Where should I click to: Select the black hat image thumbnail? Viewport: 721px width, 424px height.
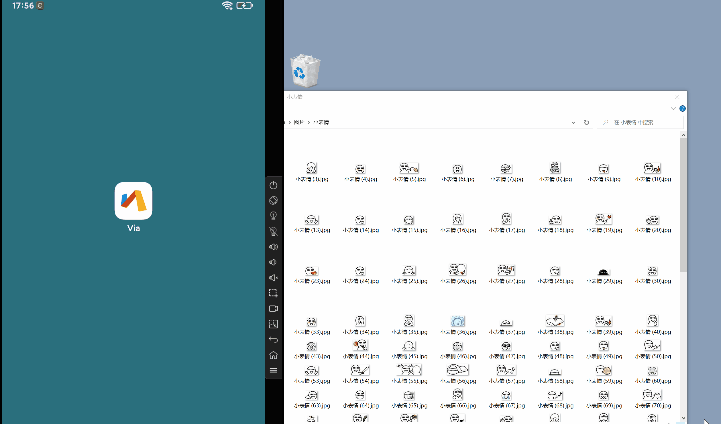coord(603,272)
